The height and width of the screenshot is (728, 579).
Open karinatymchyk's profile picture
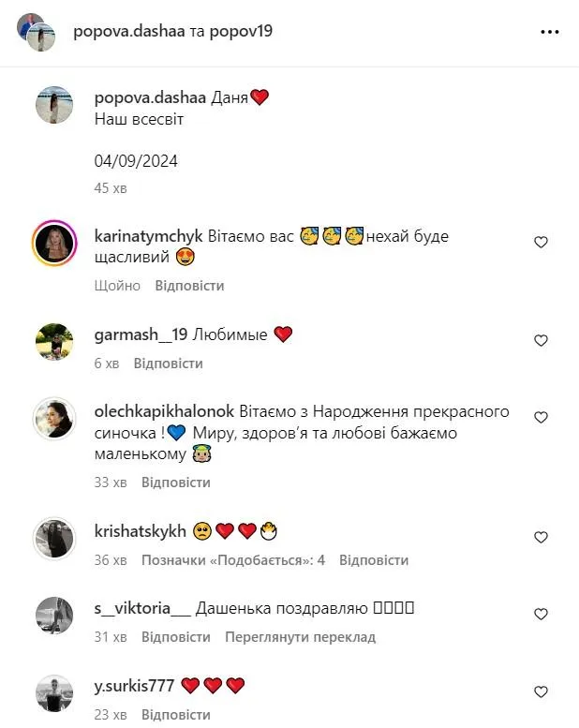click(54, 245)
